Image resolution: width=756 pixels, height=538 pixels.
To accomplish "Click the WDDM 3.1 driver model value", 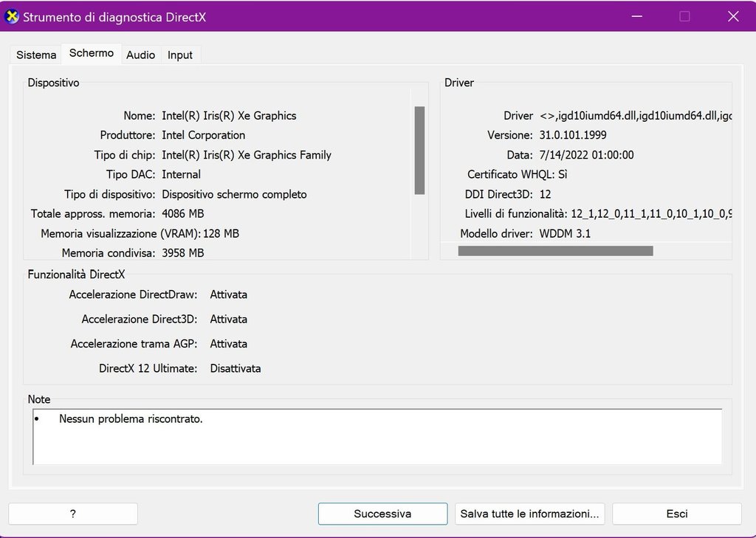I will pos(565,233).
